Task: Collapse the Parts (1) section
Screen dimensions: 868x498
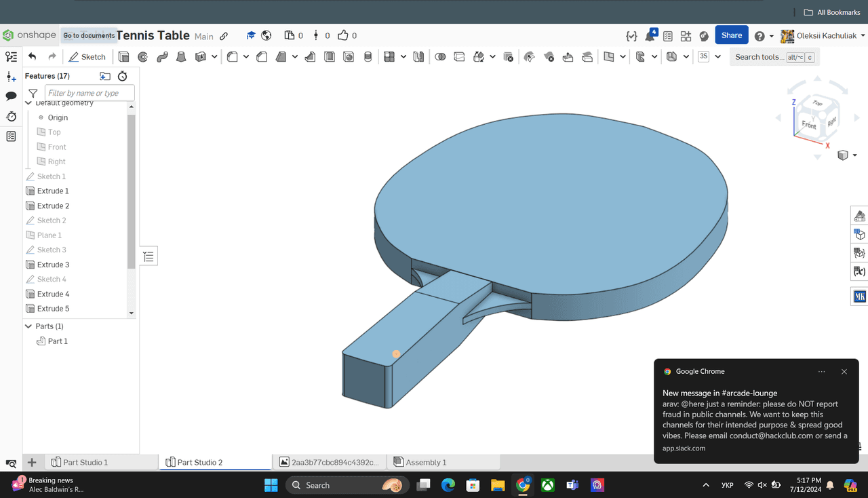Action: [x=28, y=326]
